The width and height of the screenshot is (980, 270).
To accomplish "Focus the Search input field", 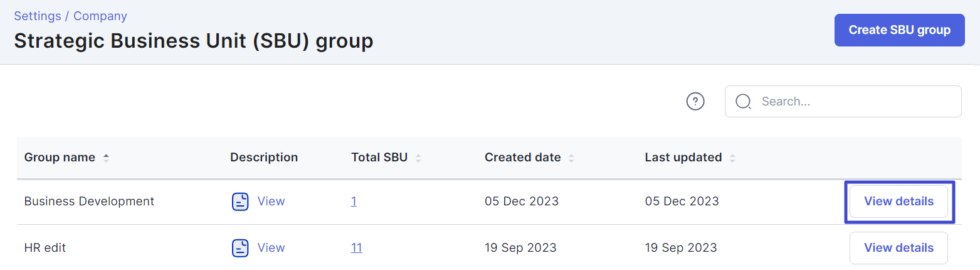I will click(843, 101).
